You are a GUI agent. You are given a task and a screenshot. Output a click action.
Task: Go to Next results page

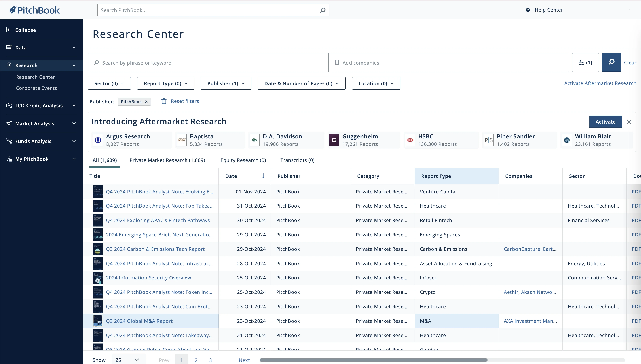click(244, 360)
